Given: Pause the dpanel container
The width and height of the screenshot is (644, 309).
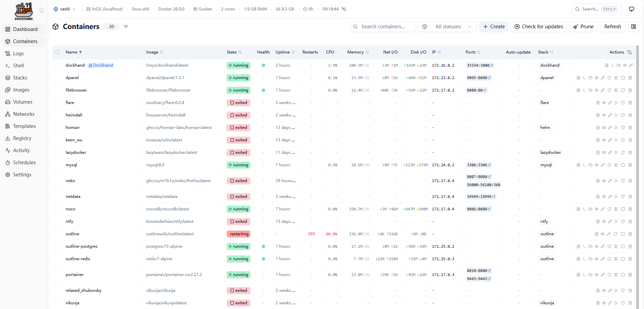Looking at the screenshot, I should [x=616, y=78].
